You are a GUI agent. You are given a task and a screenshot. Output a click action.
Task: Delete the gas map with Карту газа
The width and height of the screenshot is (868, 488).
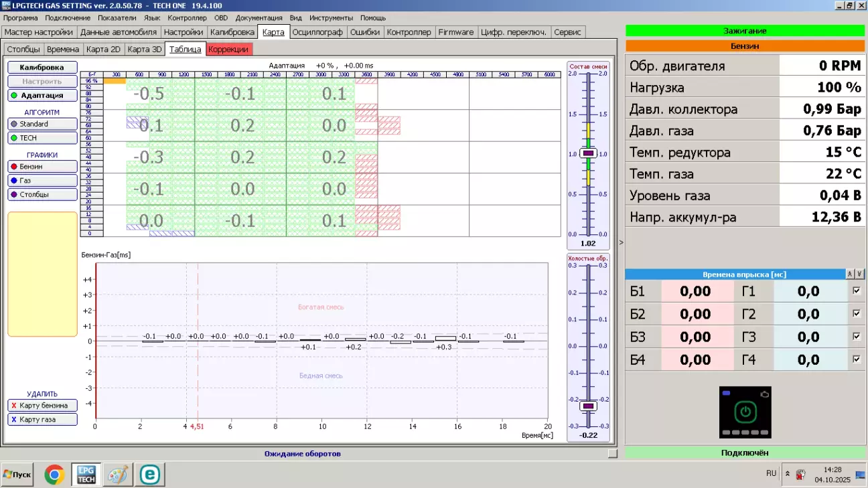point(43,420)
